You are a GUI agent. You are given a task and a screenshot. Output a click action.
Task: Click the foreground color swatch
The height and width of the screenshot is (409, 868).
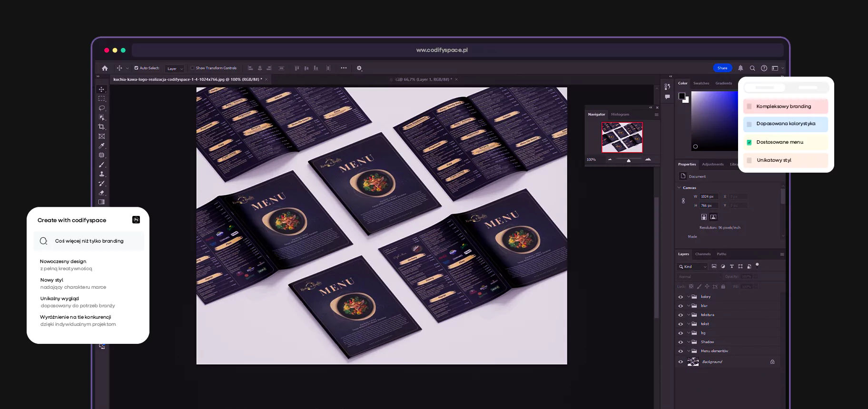point(681,96)
